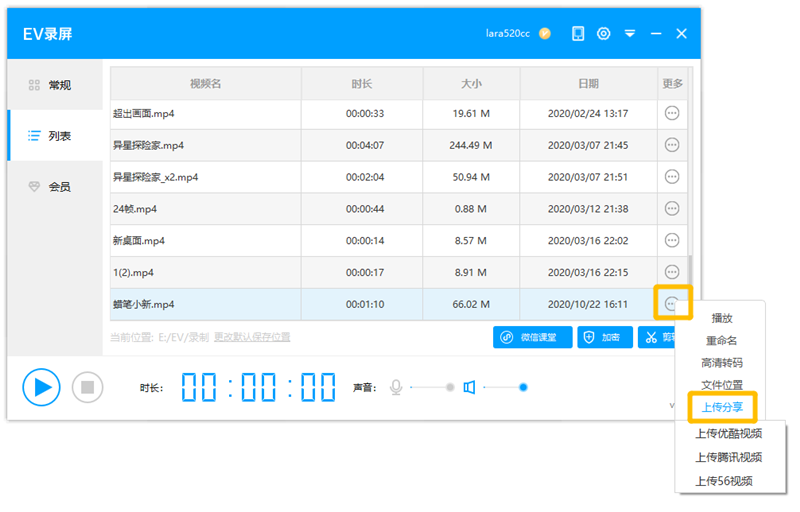Choose 播放 from the context menu

pyautogui.click(x=721, y=318)
